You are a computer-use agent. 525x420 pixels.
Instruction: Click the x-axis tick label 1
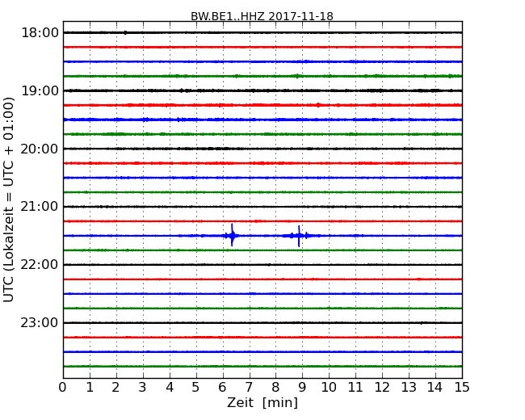90,388
